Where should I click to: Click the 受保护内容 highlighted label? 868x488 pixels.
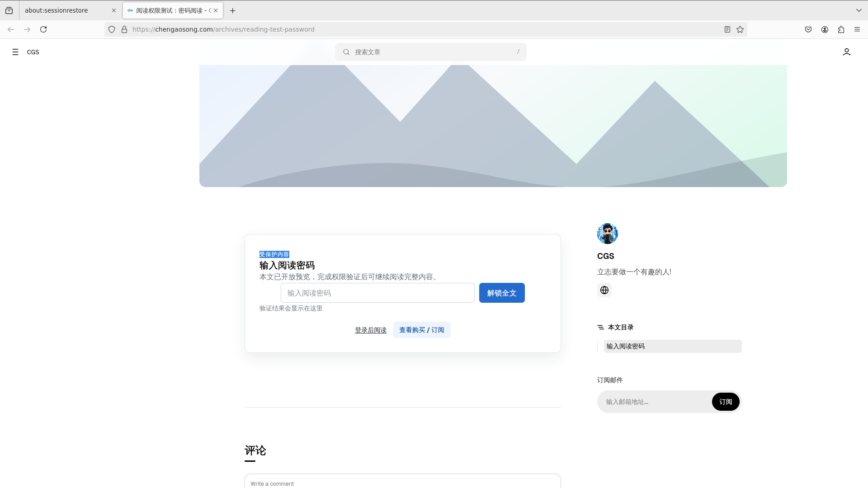[x=274, y=254]
